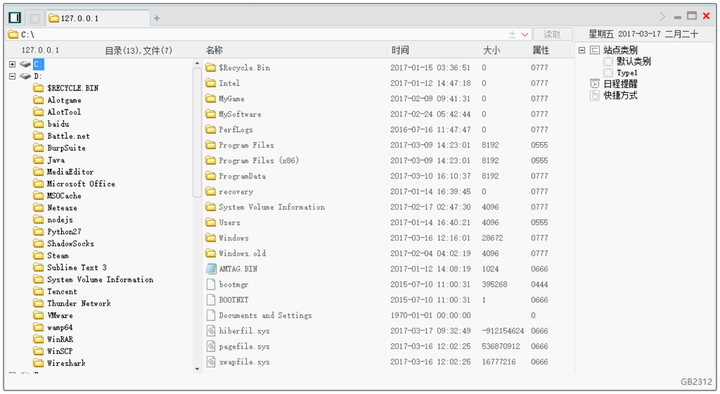Select the Users folder name

229,222
